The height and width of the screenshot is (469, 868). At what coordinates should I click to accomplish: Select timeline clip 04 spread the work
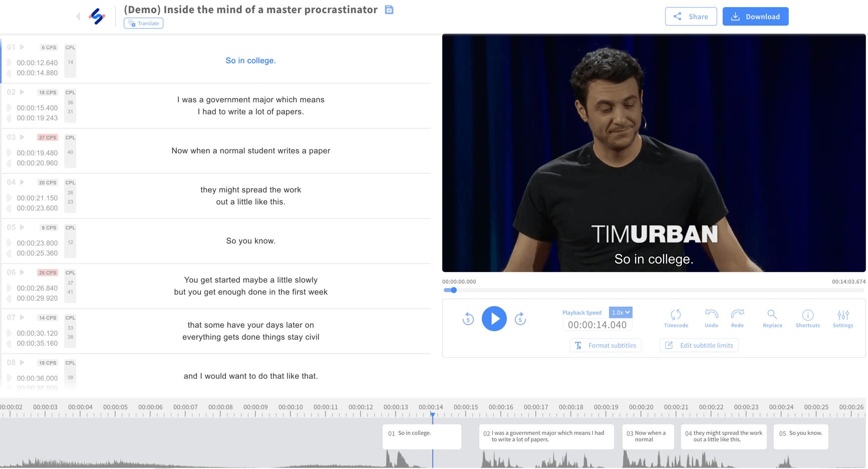pos(724,437)
